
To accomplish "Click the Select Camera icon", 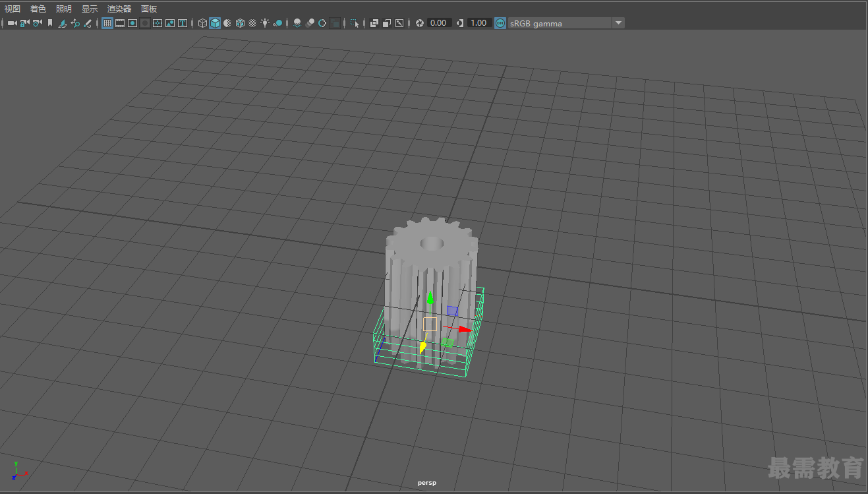I will point(12,23).
